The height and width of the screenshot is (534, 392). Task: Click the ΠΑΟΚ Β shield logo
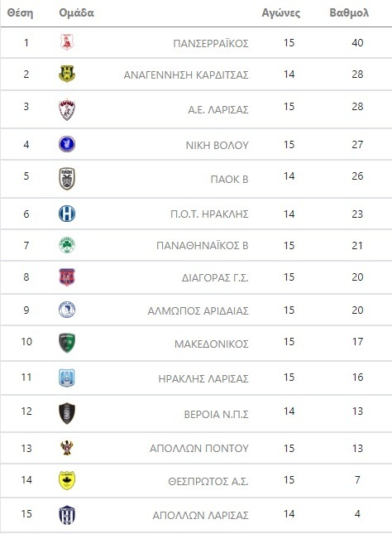[67, 179]
